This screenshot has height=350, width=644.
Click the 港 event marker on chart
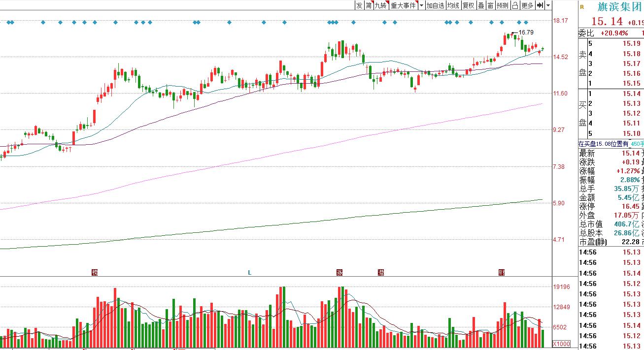coord(380,272)
